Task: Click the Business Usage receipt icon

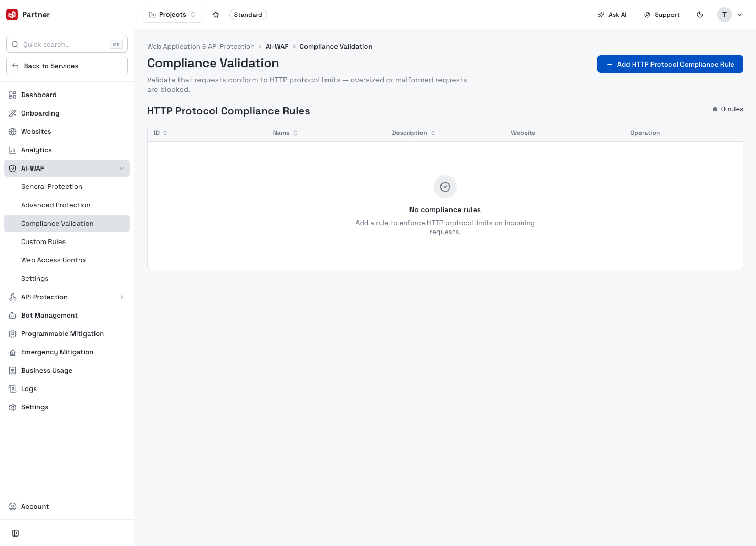Action: pyautogui.click(x=13, y=371)
